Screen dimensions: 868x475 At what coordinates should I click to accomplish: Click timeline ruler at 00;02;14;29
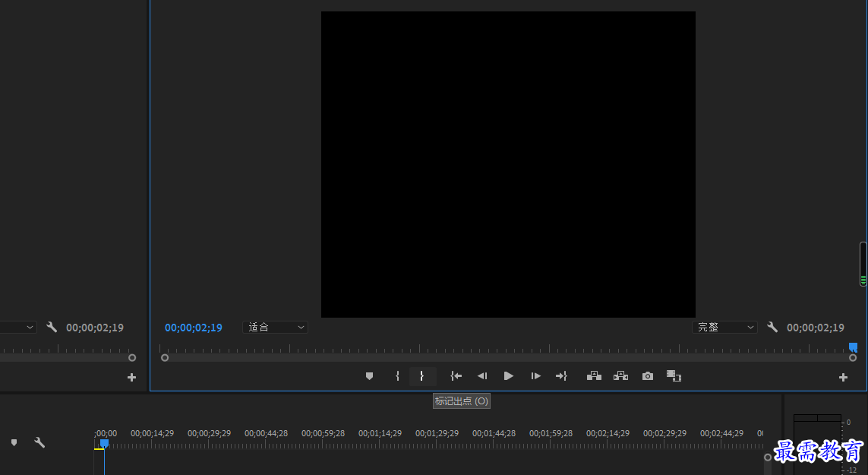608,433
